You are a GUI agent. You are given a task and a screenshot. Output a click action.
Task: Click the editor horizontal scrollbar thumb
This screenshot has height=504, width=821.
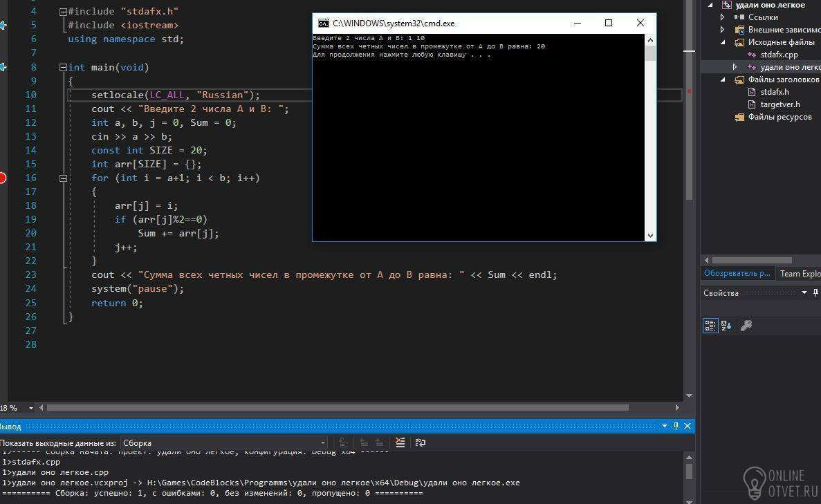tap(338, 408)
